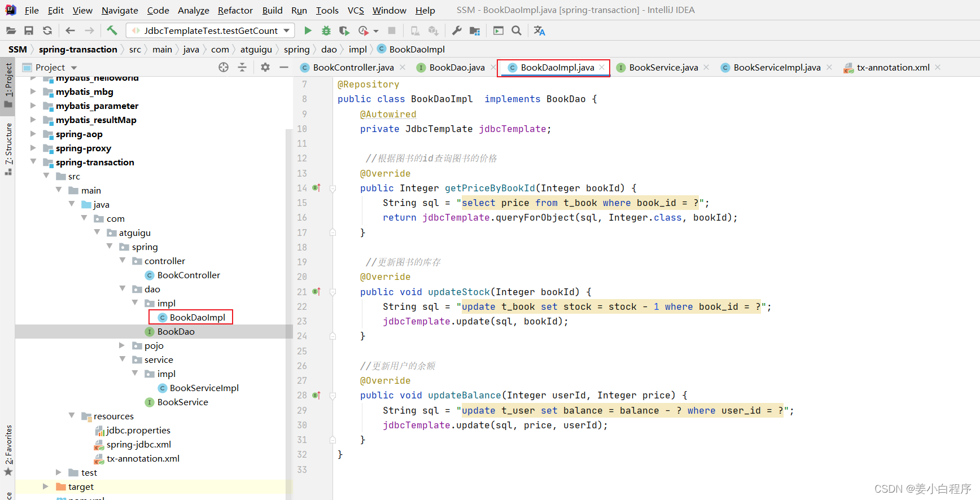Click the override gutter icon beside getPriceByBookId

point(316,188)
